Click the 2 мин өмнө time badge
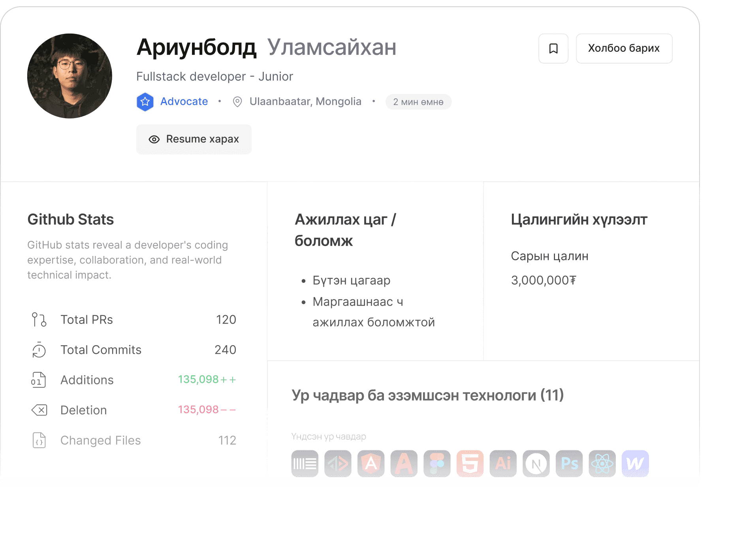 click(418, 102)
